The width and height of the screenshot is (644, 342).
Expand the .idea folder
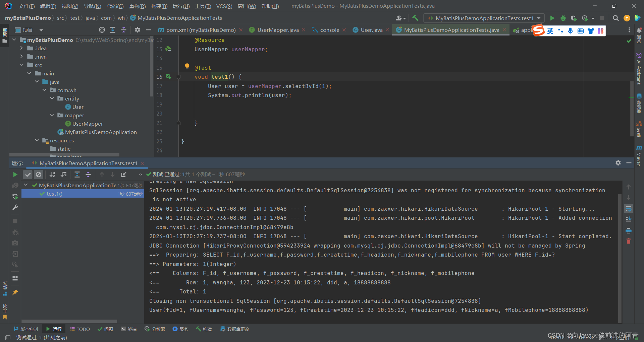22,48
